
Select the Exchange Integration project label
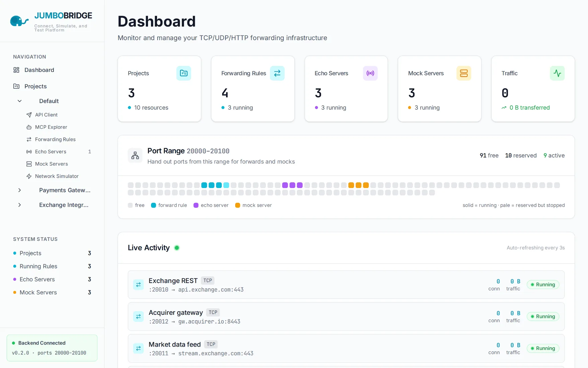pos(64,205)
